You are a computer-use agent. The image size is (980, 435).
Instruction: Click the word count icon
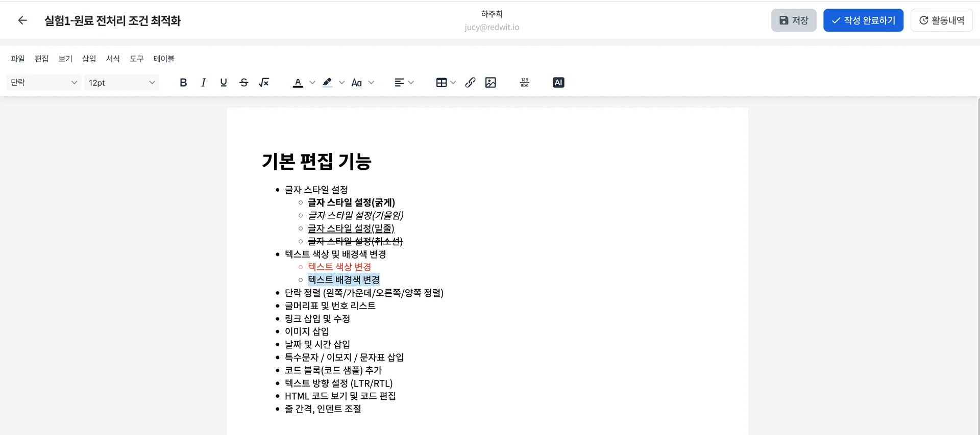pos(525,83)
